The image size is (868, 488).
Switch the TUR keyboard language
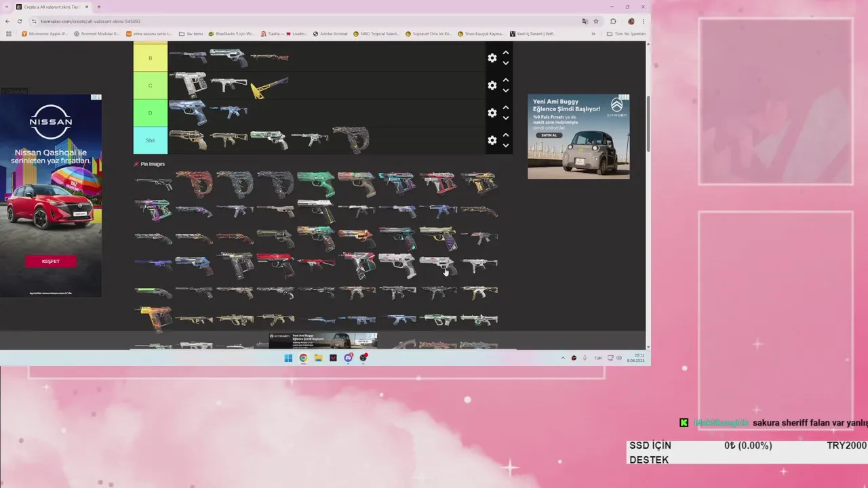click(x=598, y=358)
